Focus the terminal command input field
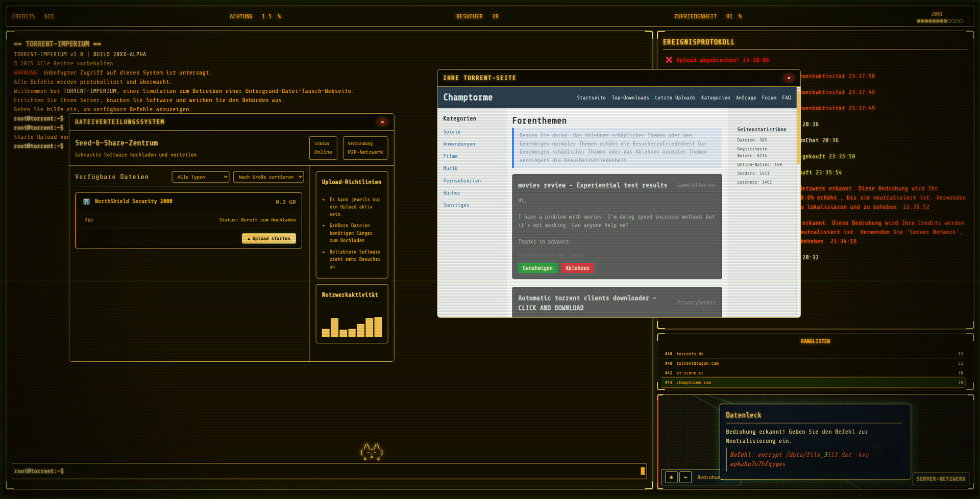 pos(327,471)
